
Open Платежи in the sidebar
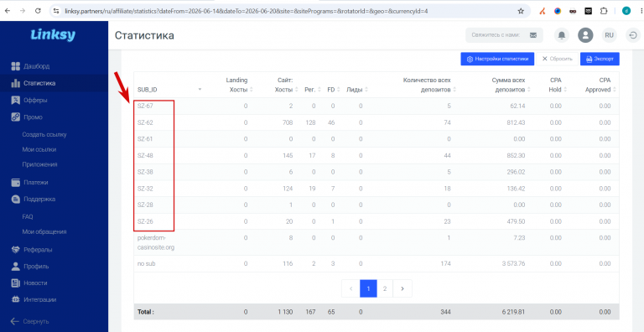36,182
